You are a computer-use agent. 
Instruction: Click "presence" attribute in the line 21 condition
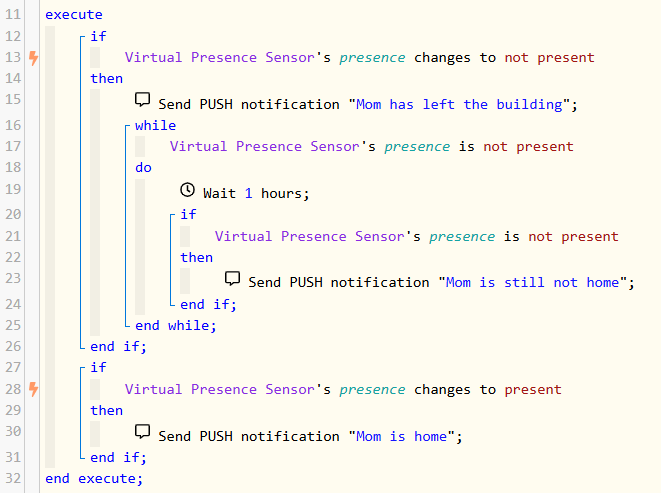click(462, 237)
